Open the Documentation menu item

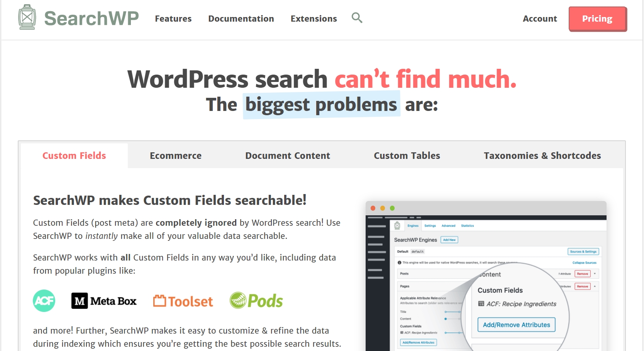tap(241, 19)
